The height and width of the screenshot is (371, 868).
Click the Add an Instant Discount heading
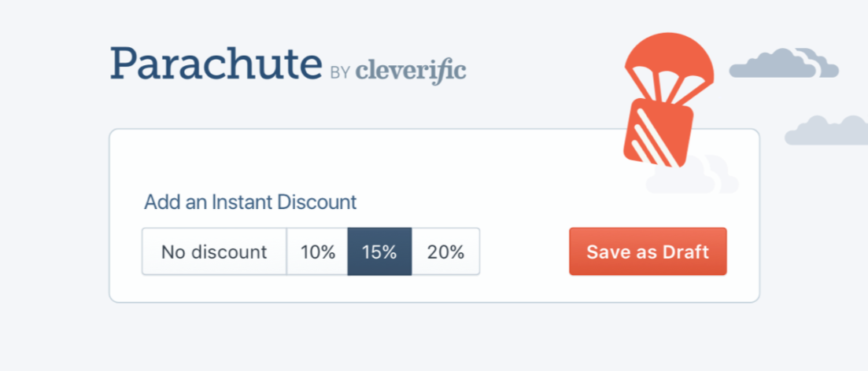(250, 202)
